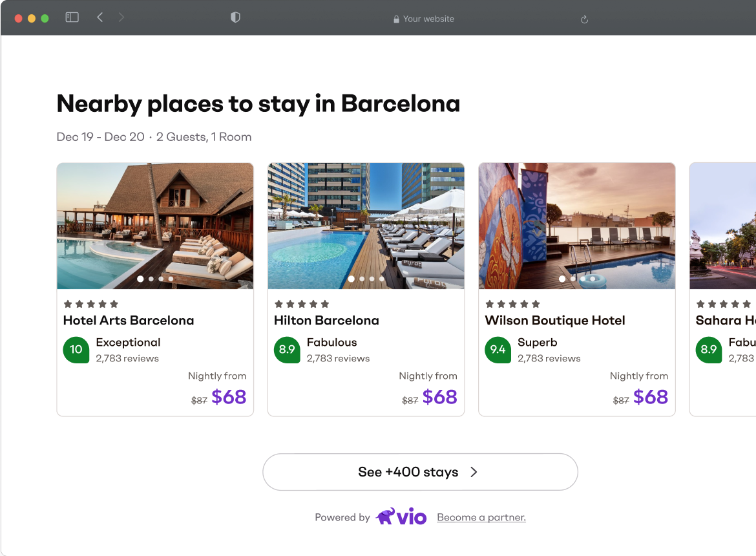Click the See +400 stays button
Image resolution: width=756 pixels, height=556 pixels.
coord(420,472)
